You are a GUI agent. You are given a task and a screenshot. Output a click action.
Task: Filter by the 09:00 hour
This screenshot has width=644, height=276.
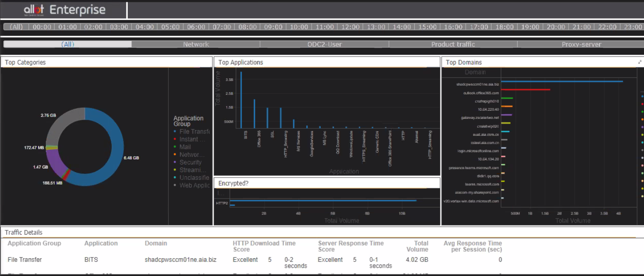pos(273,27)
